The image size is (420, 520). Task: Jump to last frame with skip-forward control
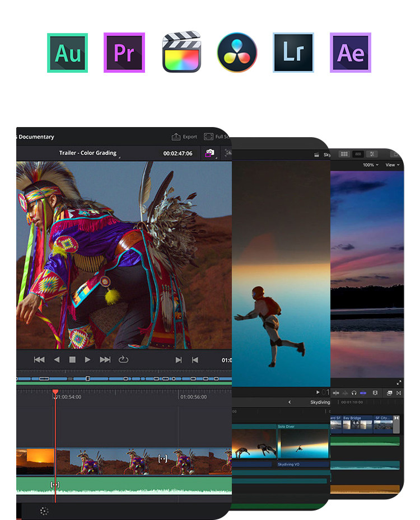(105, 359)
